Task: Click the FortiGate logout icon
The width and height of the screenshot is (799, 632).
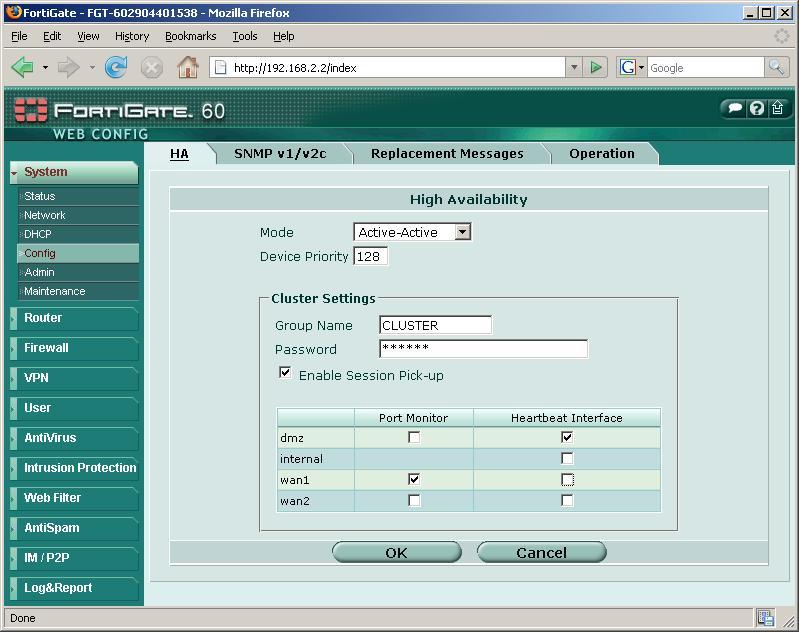Action: click(x=778, y=108)
